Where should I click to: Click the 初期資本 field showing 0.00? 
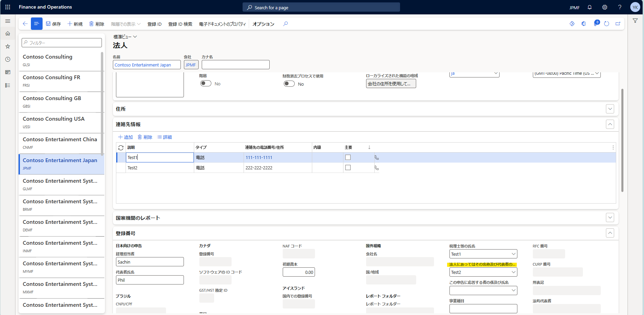pyautogui.click(x=298, y=272)
